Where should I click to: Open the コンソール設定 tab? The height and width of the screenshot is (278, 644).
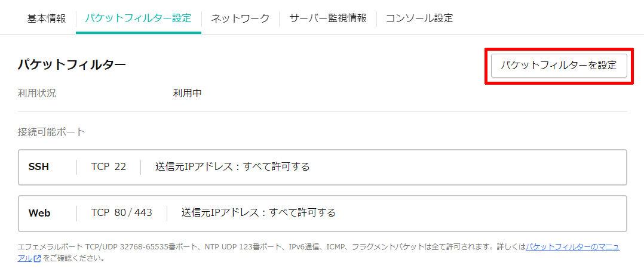point(419,18)
